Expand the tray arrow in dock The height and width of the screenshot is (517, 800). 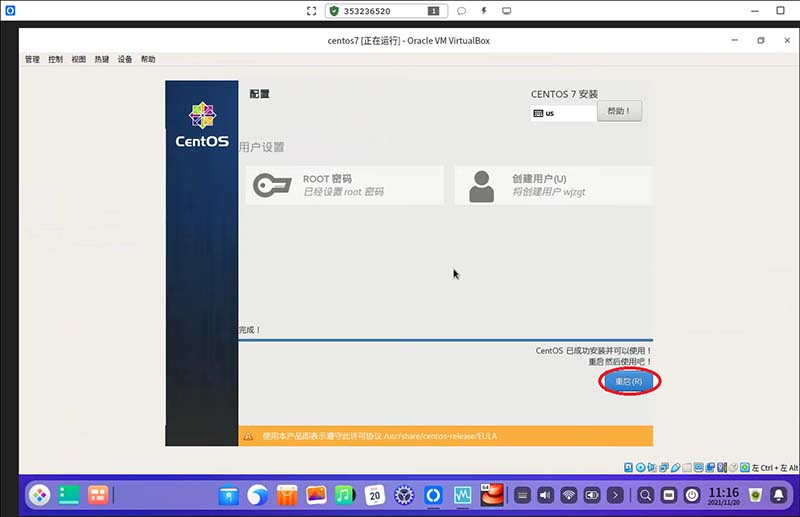615,495
